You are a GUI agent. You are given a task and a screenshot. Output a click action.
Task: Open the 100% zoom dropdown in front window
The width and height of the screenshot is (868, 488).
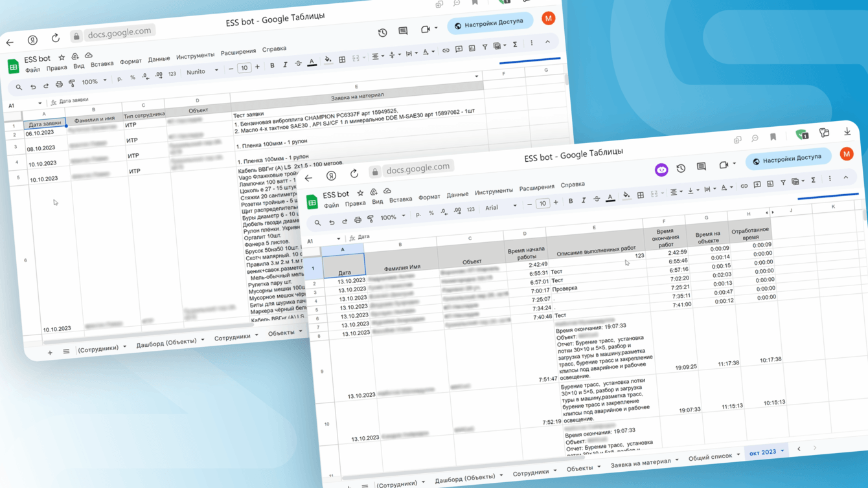click(393, 217)
